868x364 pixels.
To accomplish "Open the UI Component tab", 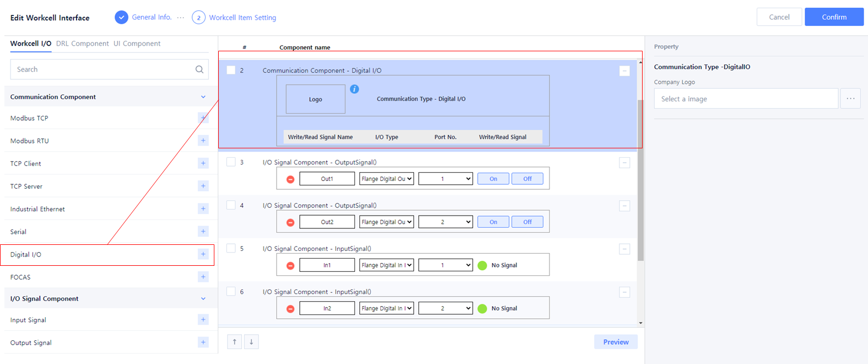I will click(x=137, y=44).
